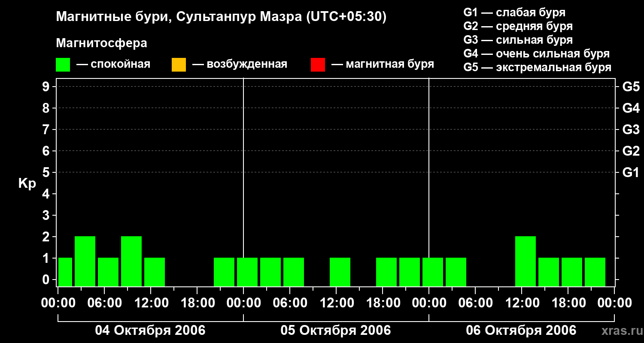Click the '18:00' tick label for 04 Октября

click(197, 303)
